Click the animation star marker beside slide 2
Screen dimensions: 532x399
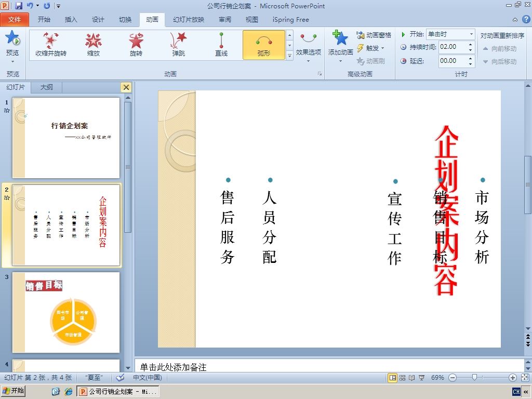(x=7, y=197)
